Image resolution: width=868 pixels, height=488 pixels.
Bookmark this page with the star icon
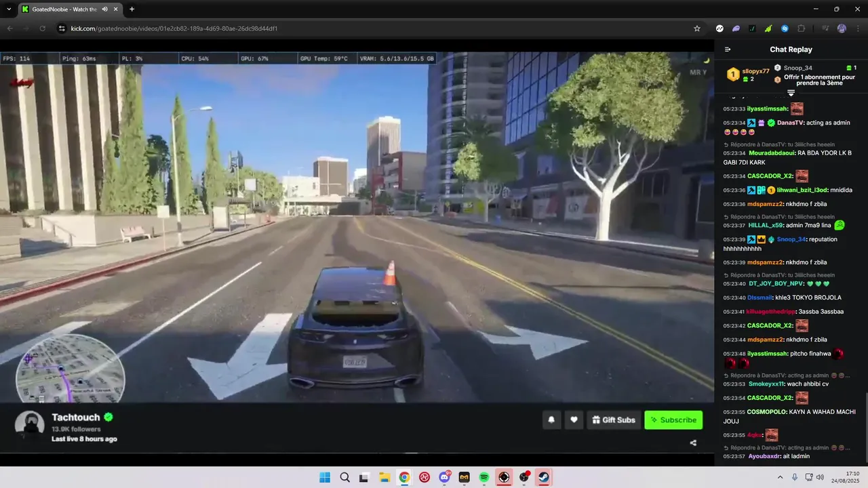(696, 28)
